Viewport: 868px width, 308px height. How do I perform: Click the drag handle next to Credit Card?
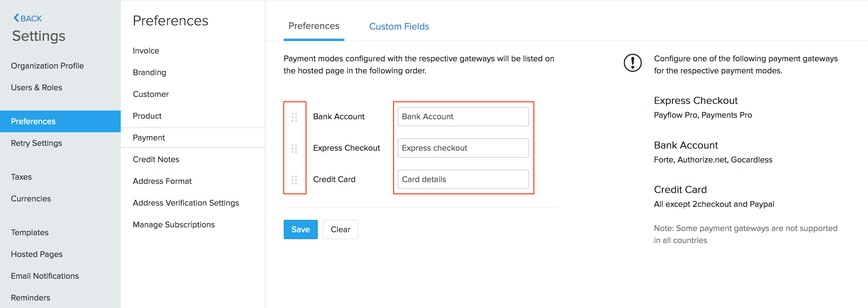(x=294, y=179)
